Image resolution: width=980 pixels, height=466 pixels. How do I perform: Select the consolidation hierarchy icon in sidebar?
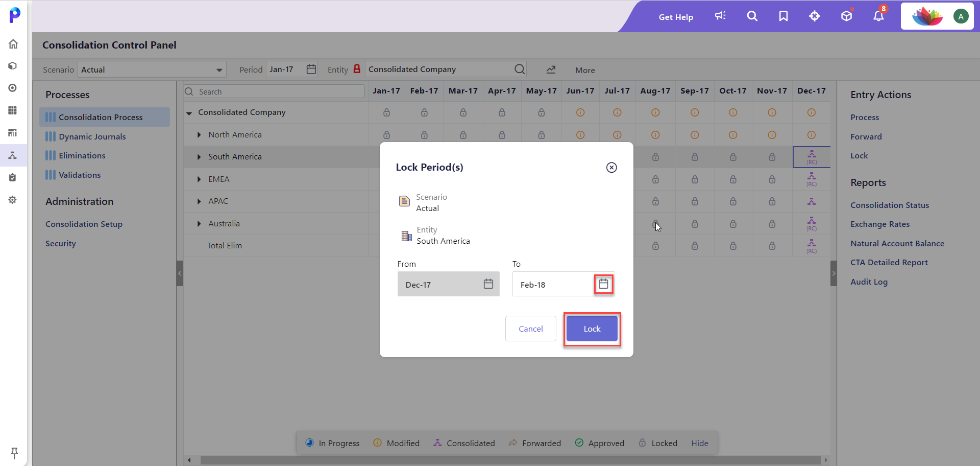(x=13, y=155)
